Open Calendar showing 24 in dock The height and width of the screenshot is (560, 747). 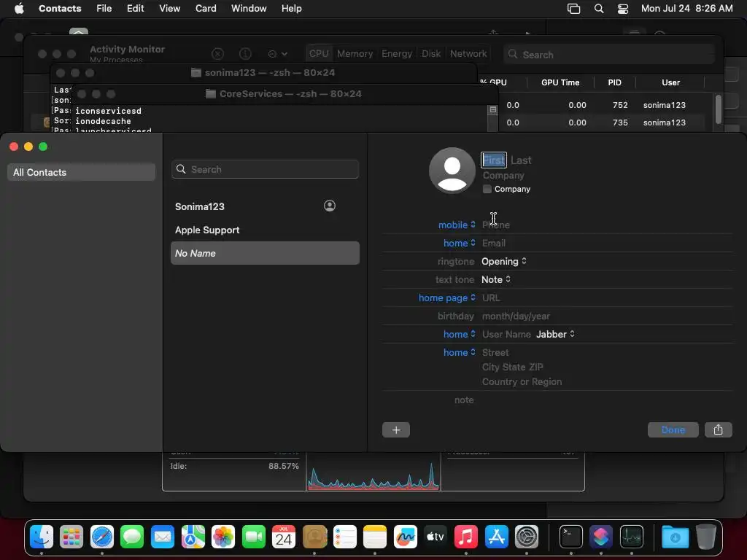point(284,537)
